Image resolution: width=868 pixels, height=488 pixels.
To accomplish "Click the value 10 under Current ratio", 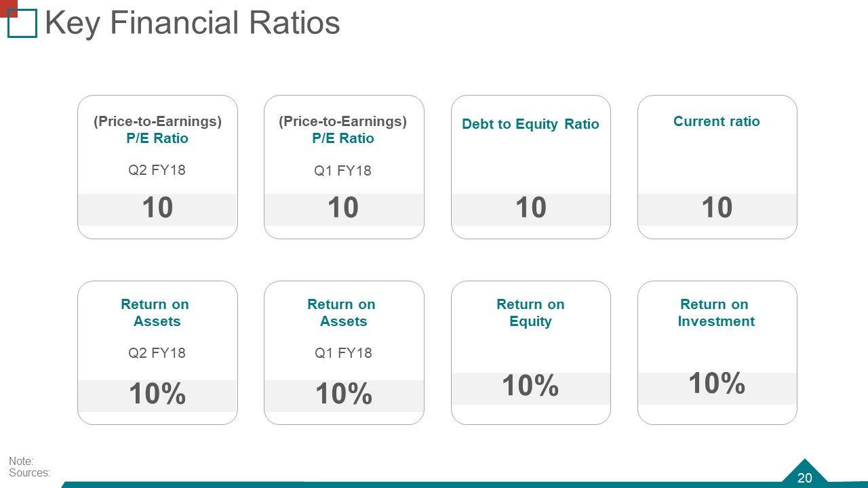I will pyautogui.click(x=717, y=208).
